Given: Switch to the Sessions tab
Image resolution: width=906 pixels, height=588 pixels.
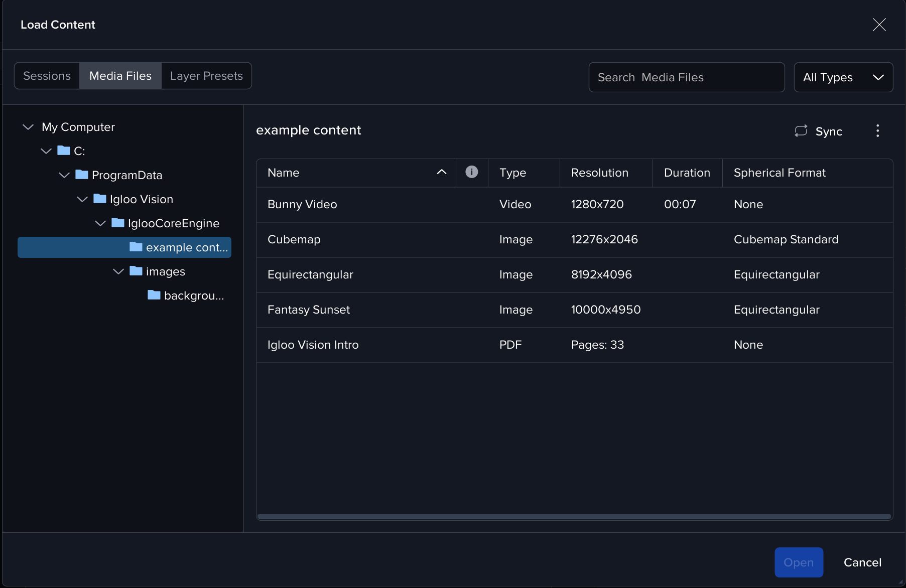Looking at the screenshot, I should (x=47, y=76).
